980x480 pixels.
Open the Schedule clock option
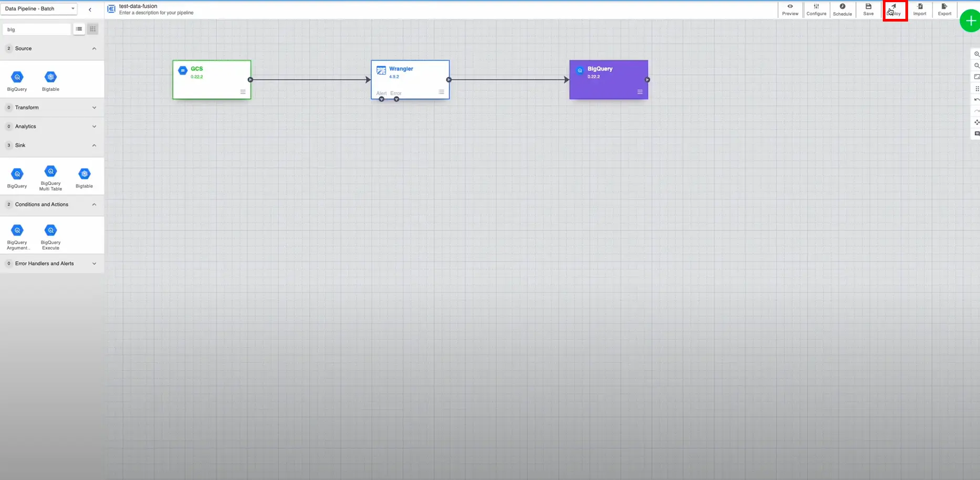pos(842,9)
